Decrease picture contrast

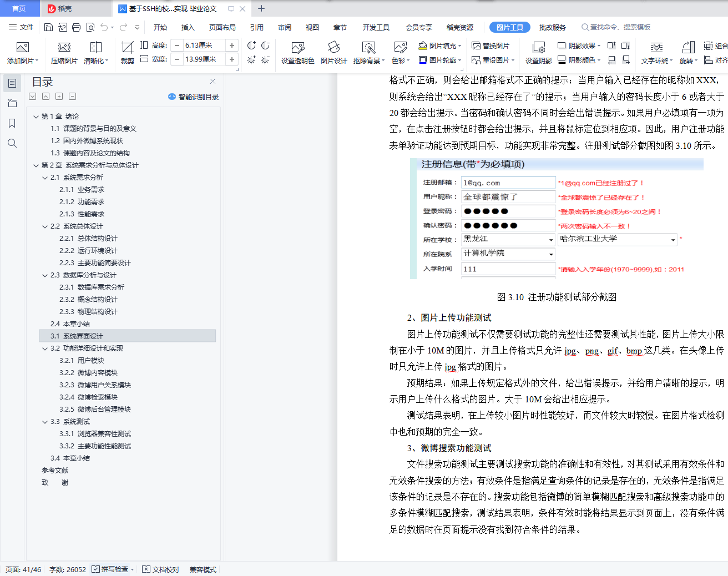pyautogui.click(x=265, y=46)
